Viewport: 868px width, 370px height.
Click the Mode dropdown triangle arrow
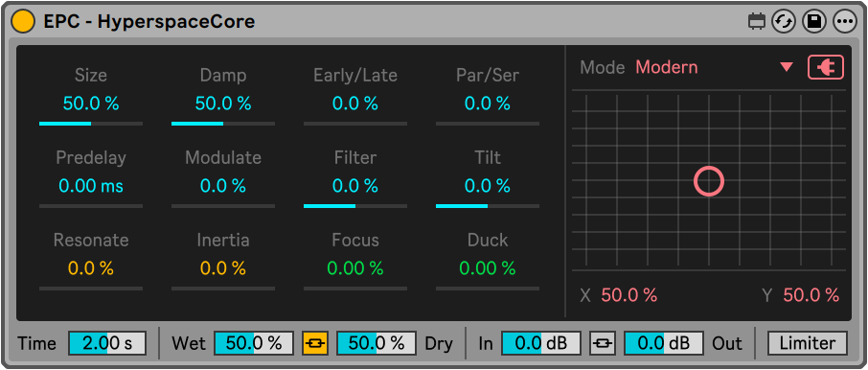(x=786, y=67)
